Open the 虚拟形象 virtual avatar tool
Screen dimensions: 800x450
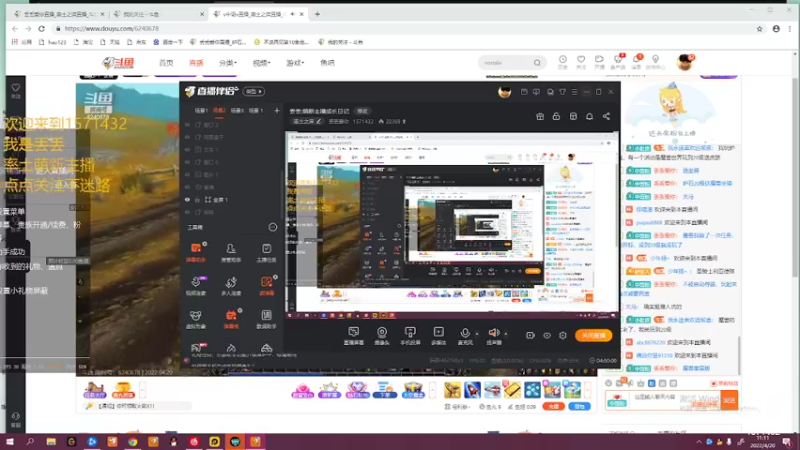(x=196, y=319)
